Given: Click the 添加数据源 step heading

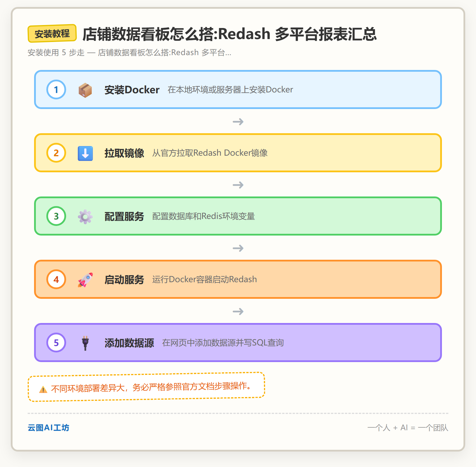Looking at the screenshot, I should coord(129,343).
